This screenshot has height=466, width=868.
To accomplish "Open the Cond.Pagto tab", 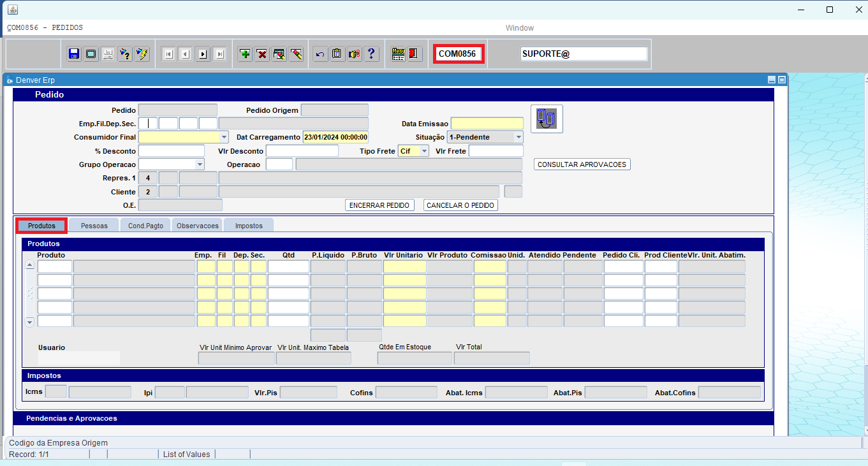I will [145, 226].
